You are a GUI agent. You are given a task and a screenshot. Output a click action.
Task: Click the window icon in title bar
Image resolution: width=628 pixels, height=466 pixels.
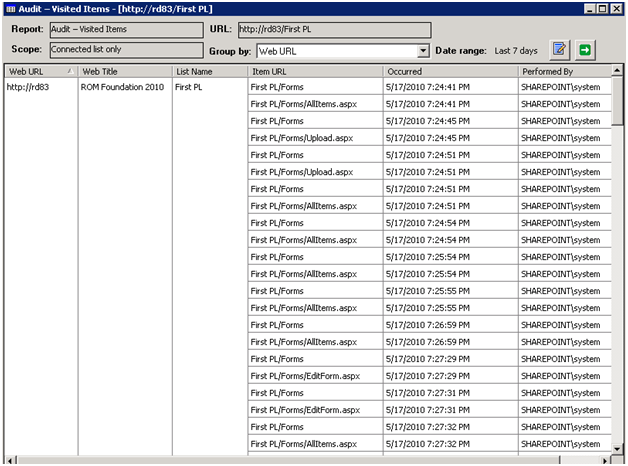(x=9, y=9)
